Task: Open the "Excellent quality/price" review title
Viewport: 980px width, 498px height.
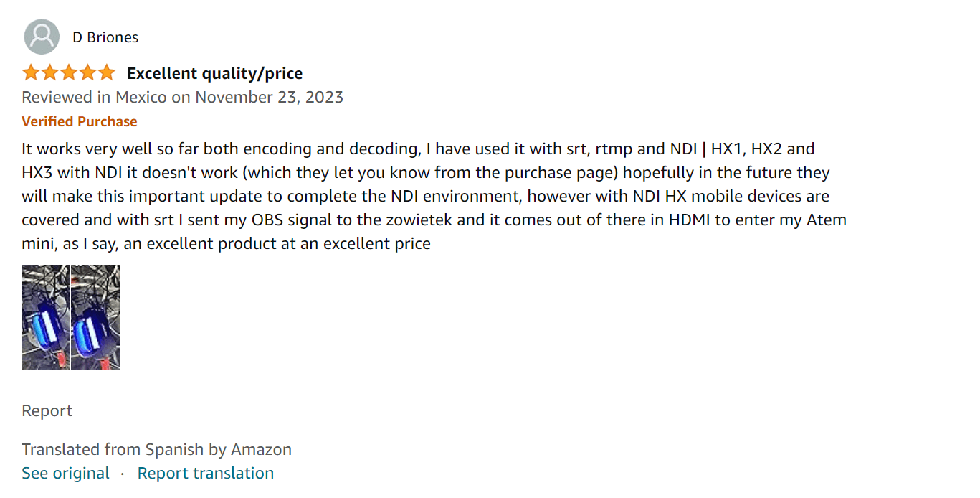Action: 214,73
